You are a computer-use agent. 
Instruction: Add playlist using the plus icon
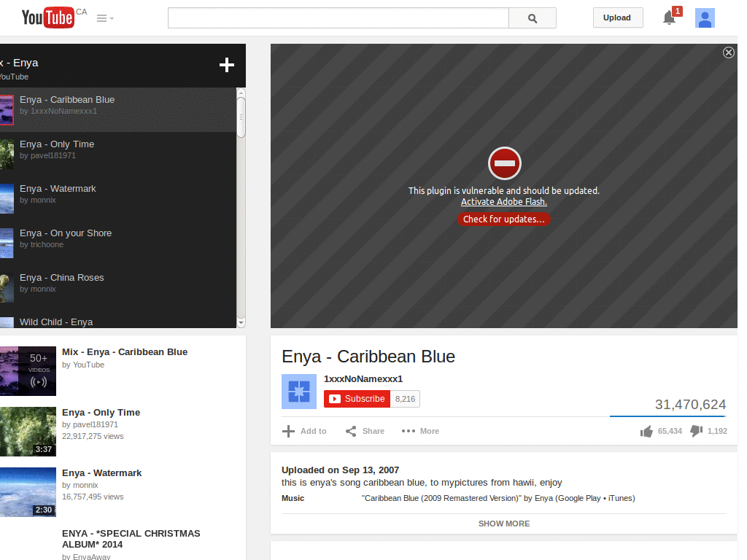point(227,65)
